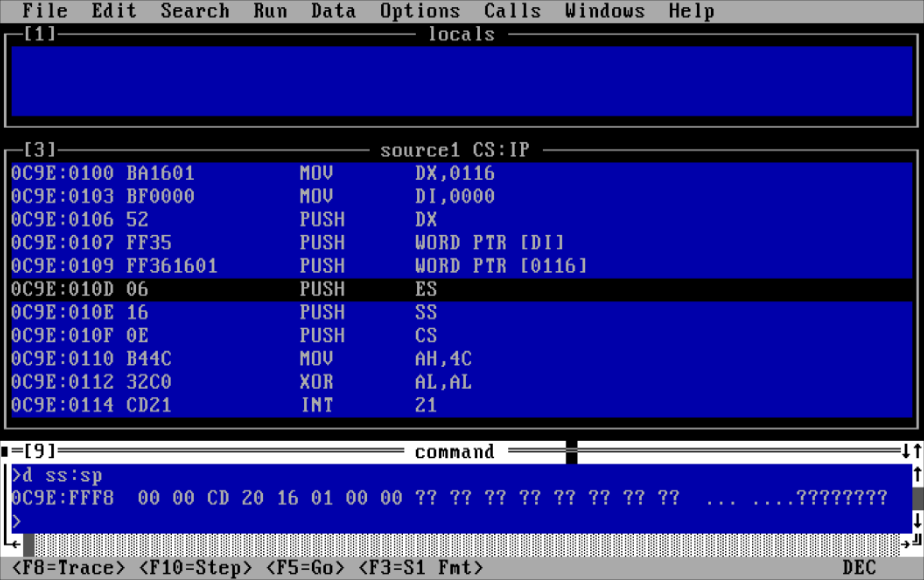Select the PUSH WORD PTR [DI] line

click(462, 243)
